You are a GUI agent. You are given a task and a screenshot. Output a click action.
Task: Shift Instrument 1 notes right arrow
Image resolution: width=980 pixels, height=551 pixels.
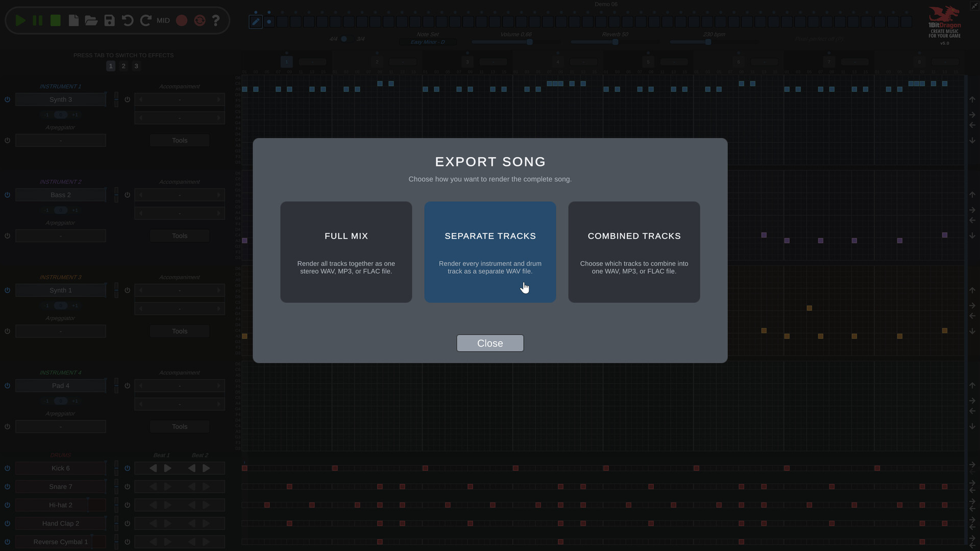pos(972,115)
